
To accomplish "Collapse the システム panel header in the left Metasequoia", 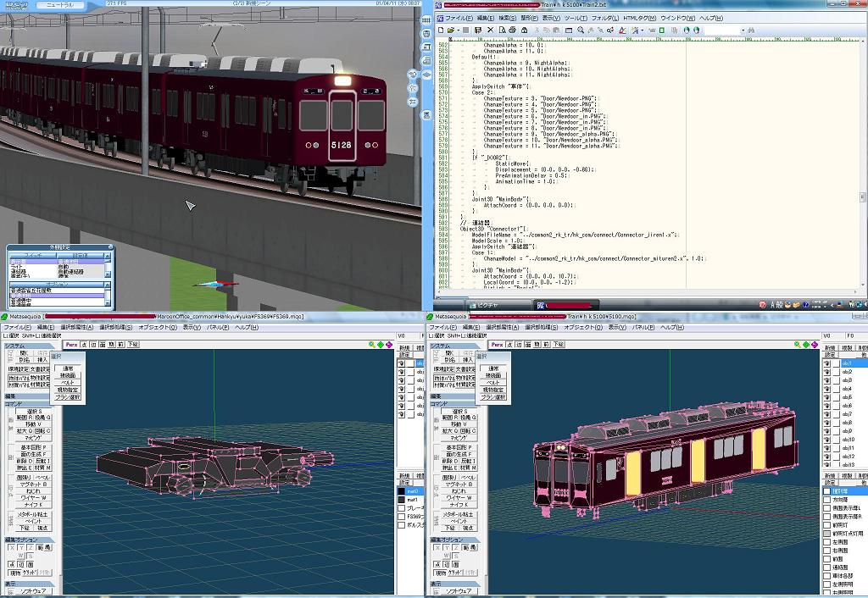I will 28,346.
